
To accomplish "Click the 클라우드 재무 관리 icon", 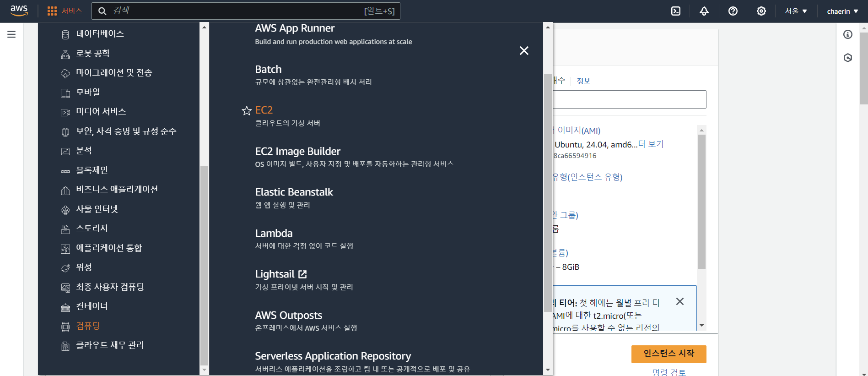I will [65, 346].
